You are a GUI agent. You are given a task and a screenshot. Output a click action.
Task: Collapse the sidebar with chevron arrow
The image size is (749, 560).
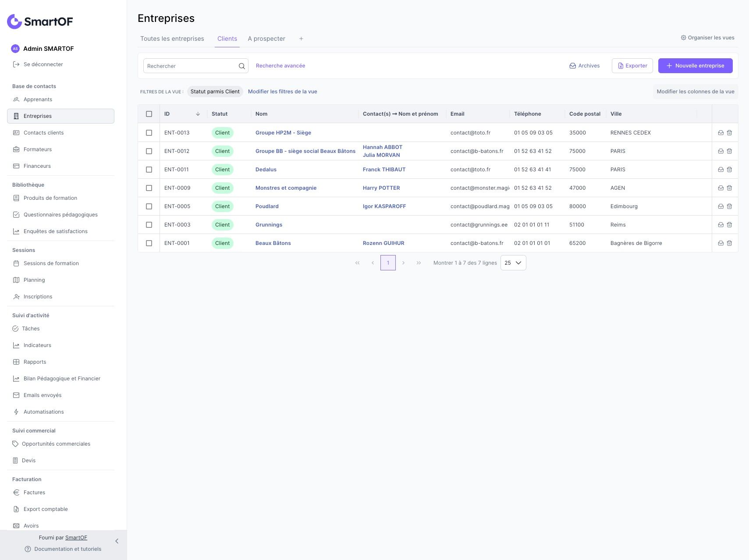117,541
